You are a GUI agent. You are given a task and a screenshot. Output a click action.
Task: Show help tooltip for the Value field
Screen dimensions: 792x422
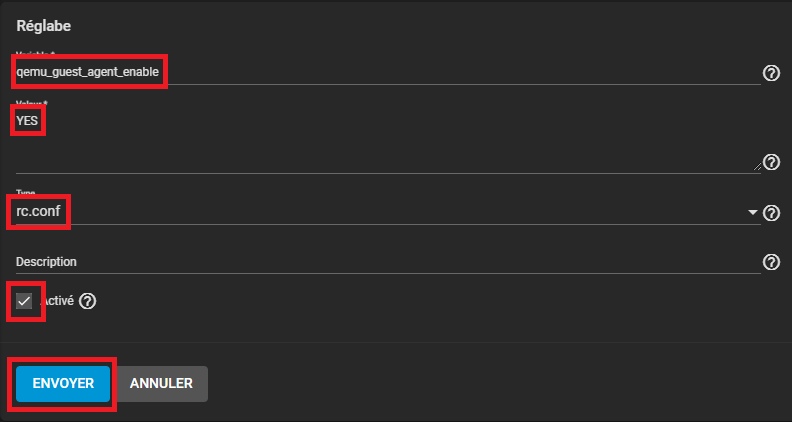tap(771, 162)
